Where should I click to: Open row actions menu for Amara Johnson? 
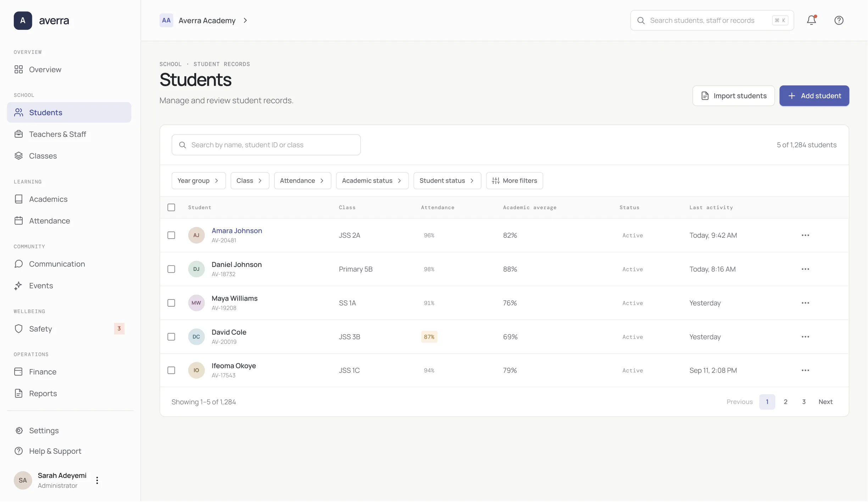(805, 235)
